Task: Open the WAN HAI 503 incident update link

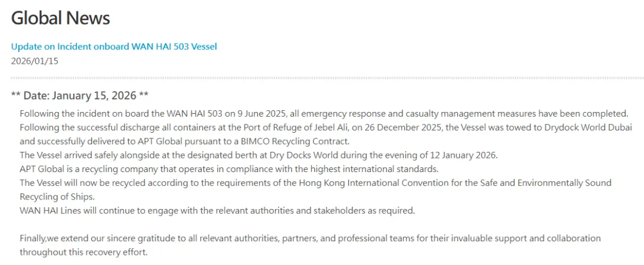Action: (x=114, y=46)
